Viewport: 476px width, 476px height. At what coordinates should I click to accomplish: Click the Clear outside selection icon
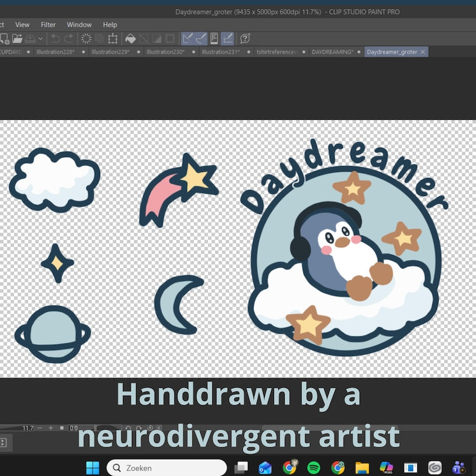point(100,38)
